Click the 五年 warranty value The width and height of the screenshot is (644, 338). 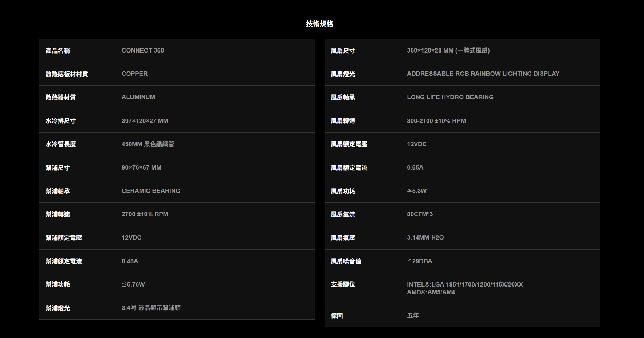413,315
